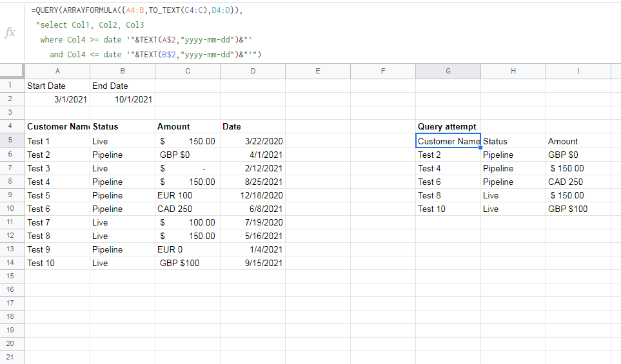
Task: Click 'Amount' header in column I
Action: tap(578, 141)
